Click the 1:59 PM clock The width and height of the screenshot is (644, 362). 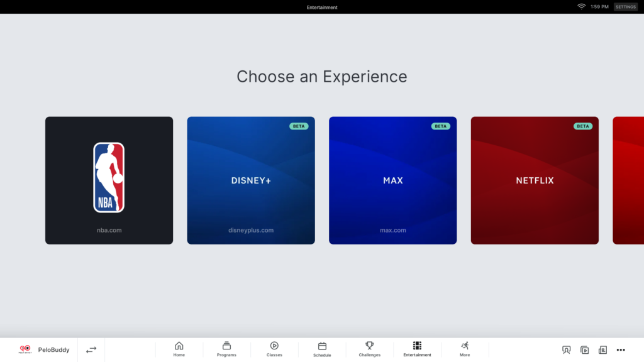(x=599, y=6)
